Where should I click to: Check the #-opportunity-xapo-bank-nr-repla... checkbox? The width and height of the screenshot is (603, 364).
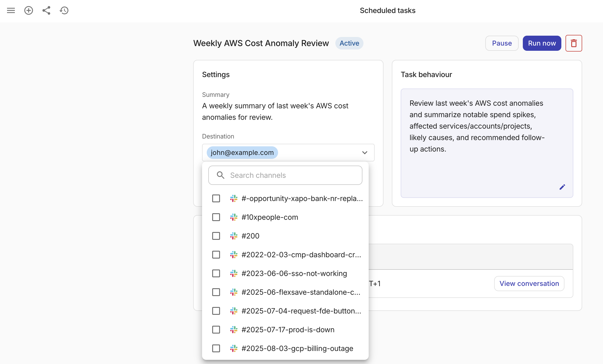pyautogui.click(x=216, y=198)
